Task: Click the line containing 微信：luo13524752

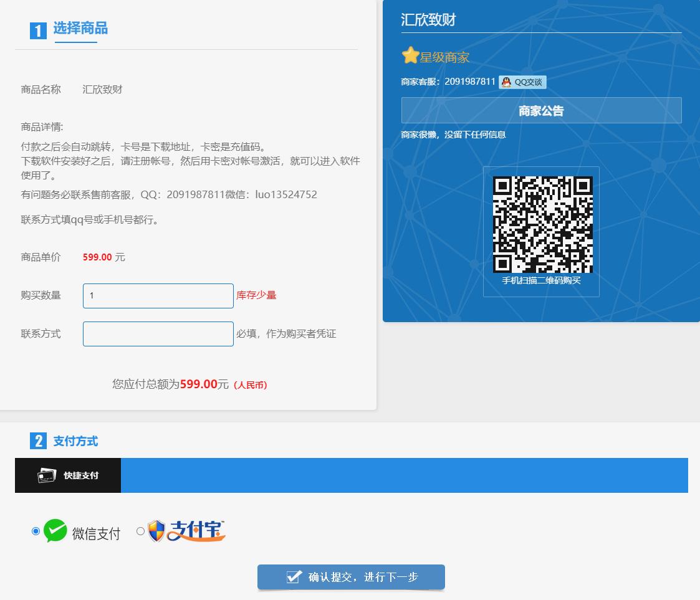Action: [x=169, y=195]
